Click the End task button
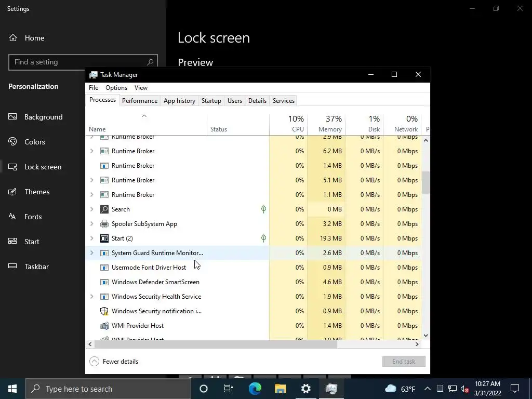532x399 pixels. coord(404,362)
